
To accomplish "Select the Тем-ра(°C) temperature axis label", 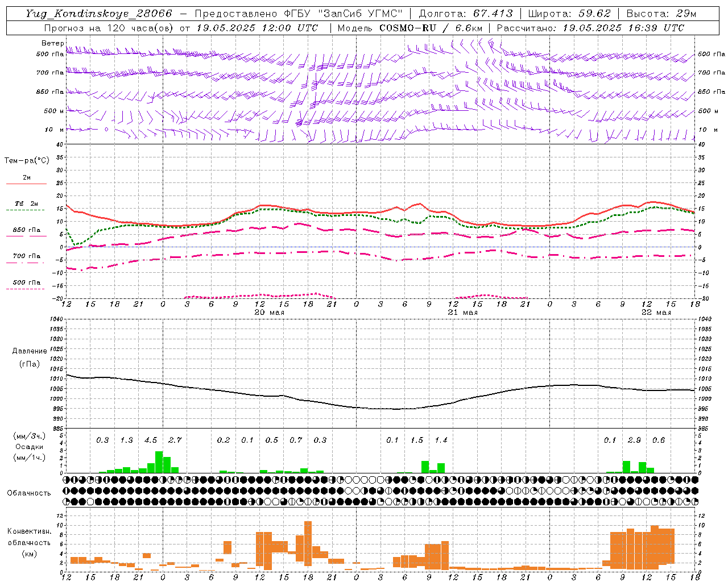I will pos(27,161).
